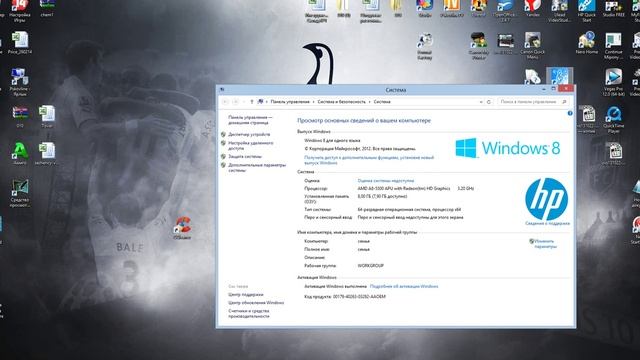The height and width of the screenshot is (360, 640).
Task: Open Диспетчер устройств link
Action: [249, 134]
